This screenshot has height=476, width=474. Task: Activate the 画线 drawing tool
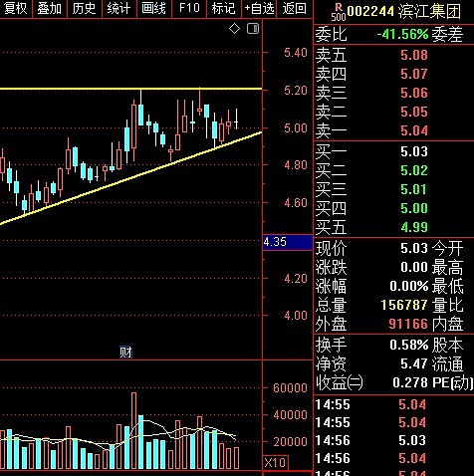coord(153,8)
